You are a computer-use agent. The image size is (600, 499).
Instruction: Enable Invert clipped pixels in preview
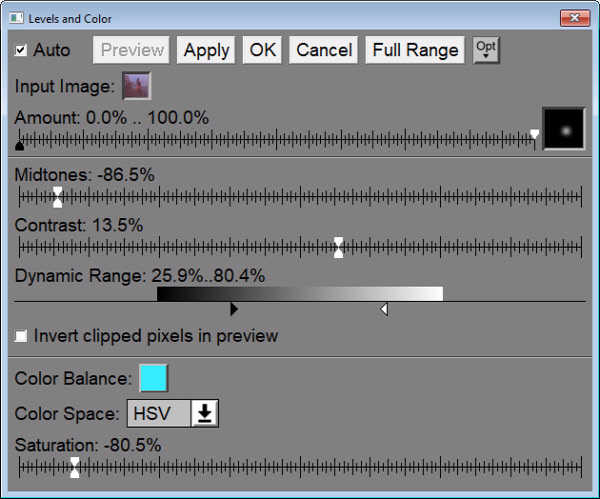pos(21,336)
